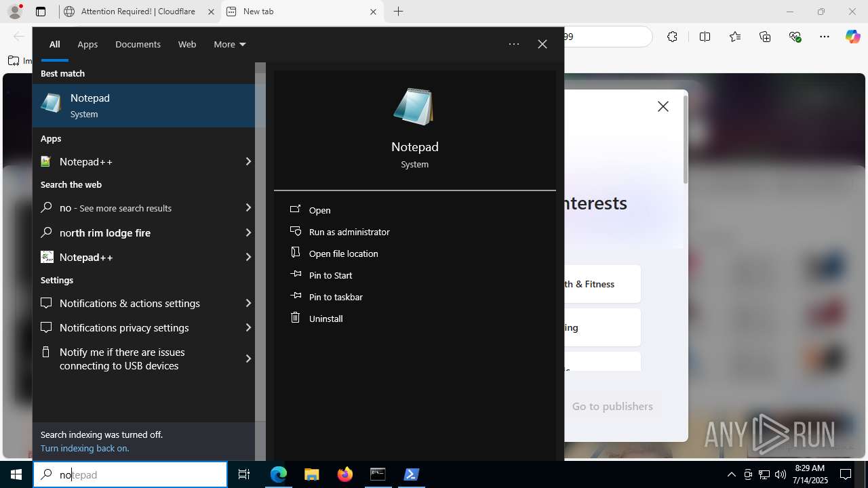Choose Run as administrator
This screenshot has height=488, width=868.
(x=349, y=232)
